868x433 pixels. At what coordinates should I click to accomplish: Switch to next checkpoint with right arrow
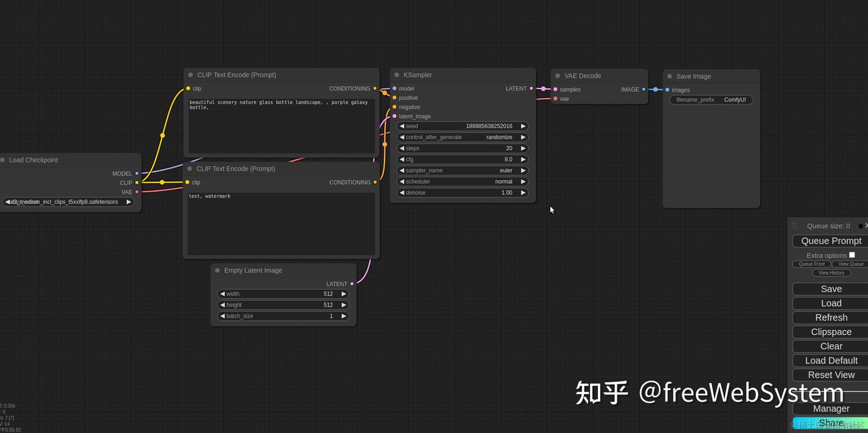[128, 202]
